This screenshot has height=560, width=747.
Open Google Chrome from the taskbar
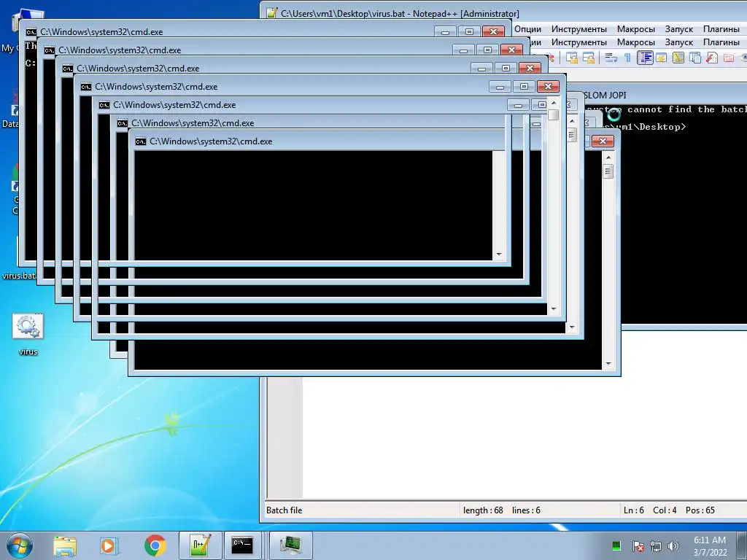click(155, 545)
